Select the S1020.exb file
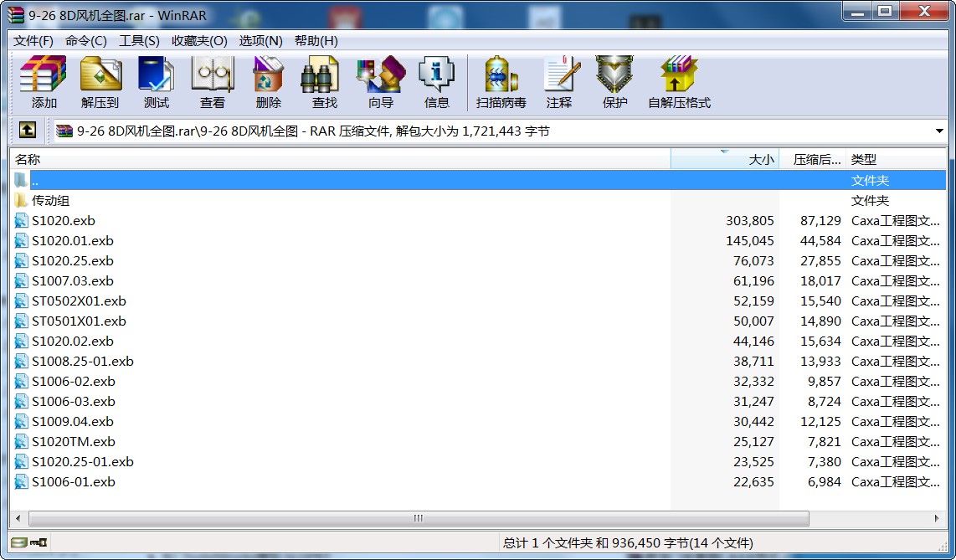This screenshot has width=956, height=560. pyautogui.click(x=63, y=221)
